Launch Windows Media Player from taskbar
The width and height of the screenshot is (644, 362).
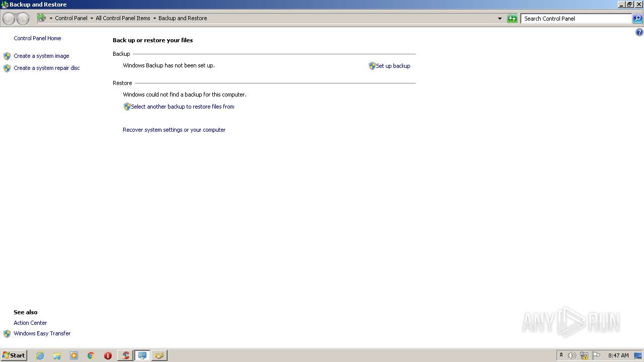(x=74, y=355)
